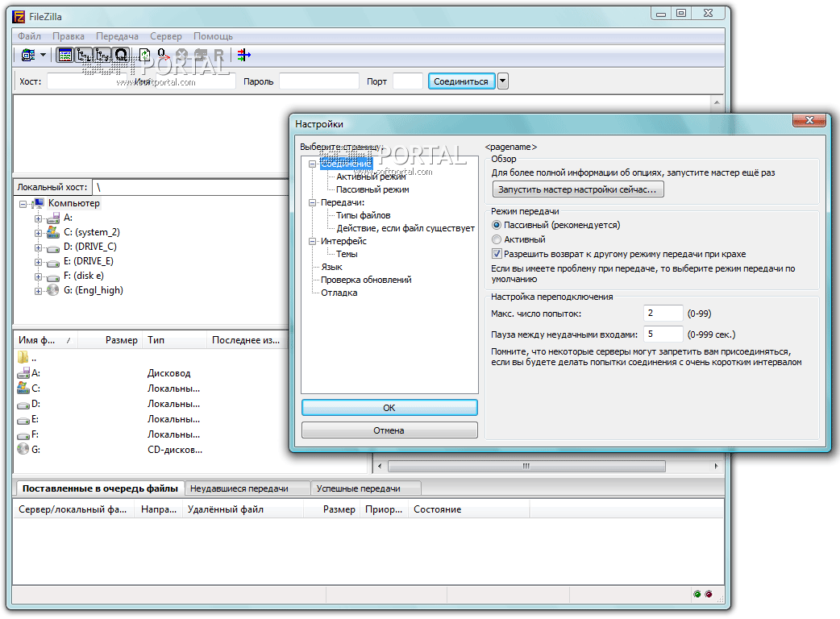
Task: Open the Помощь menu
Action: pos(213,36)
